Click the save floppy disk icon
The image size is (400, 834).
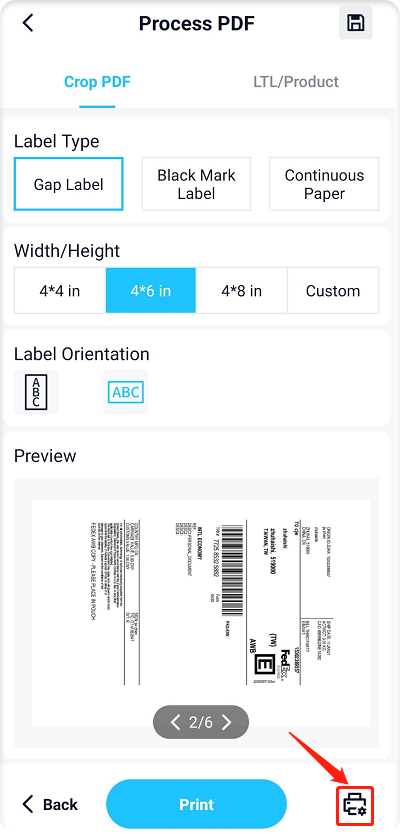(x=355, y=23)
